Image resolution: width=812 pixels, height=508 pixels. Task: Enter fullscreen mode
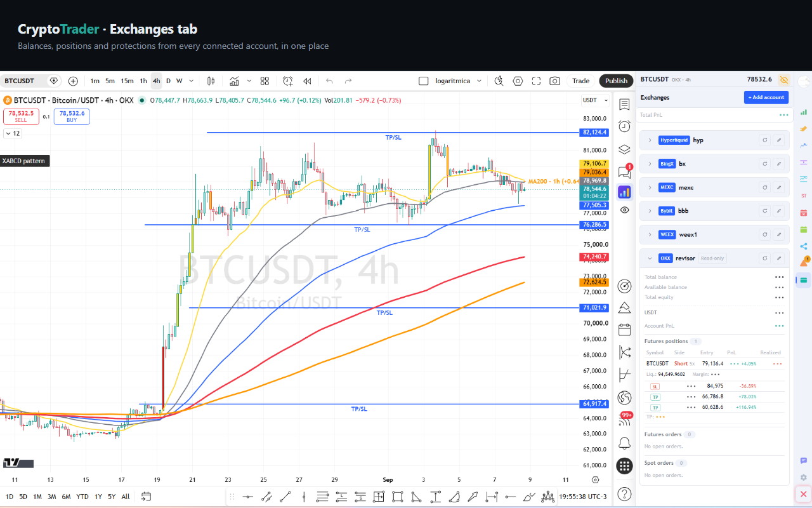(536, 81)
